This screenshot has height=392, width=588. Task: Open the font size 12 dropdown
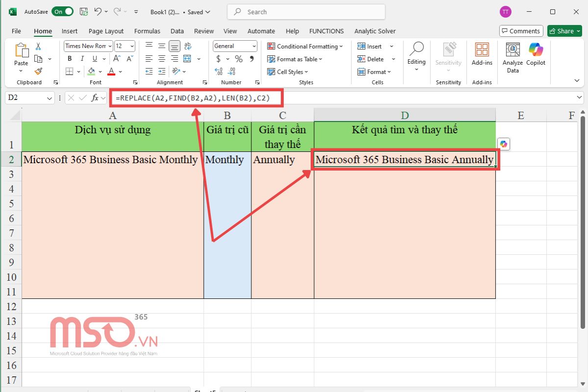tap(132, 46)
